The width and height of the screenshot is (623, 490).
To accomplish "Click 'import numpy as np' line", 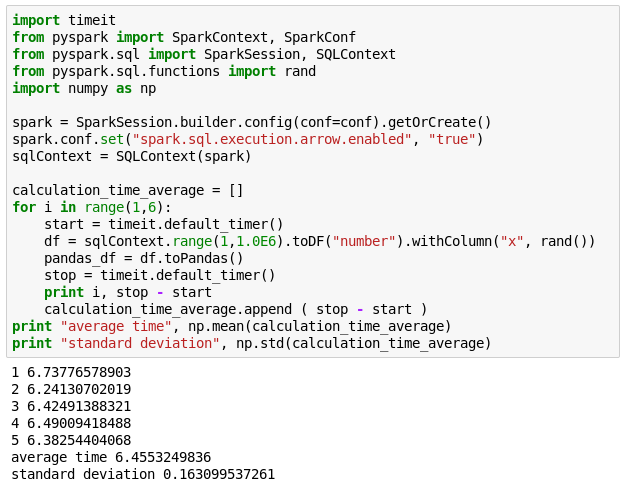I will pos(84,88).
